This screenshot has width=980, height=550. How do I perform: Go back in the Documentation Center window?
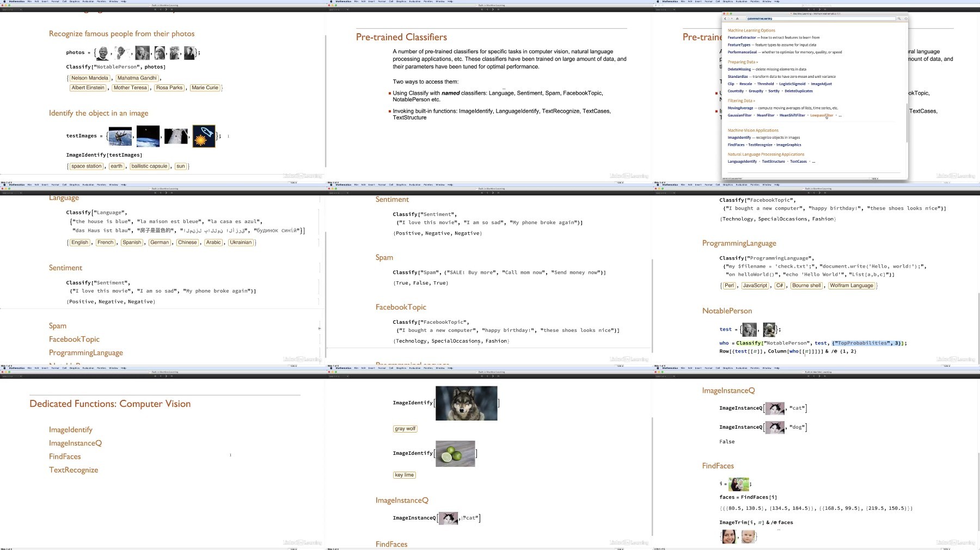725,18
